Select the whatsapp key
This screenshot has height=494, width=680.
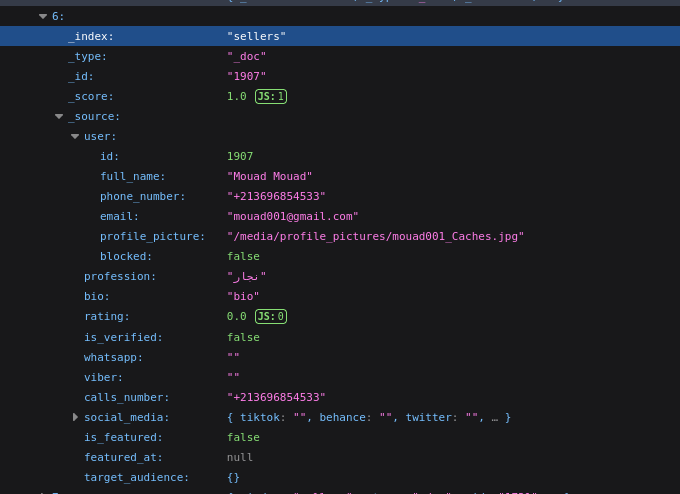tap(113, 357)
